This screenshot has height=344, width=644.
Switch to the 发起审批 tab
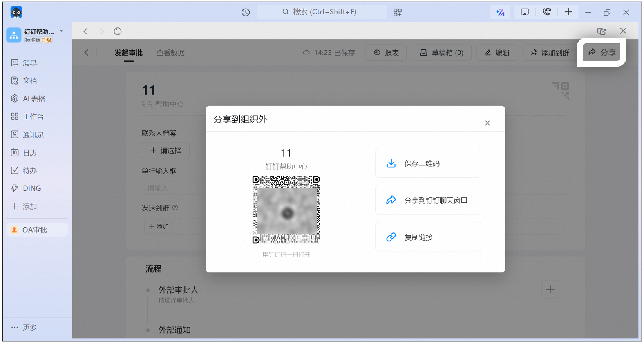(128, 53)
